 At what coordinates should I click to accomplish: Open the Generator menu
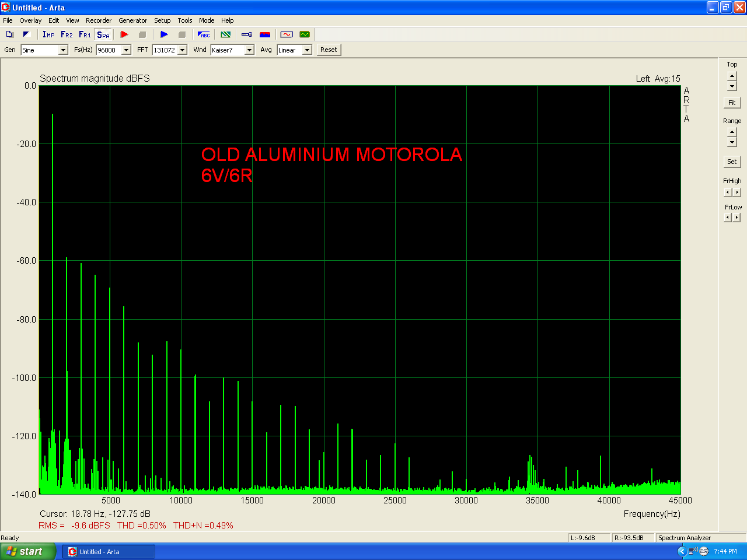(133, 20)
